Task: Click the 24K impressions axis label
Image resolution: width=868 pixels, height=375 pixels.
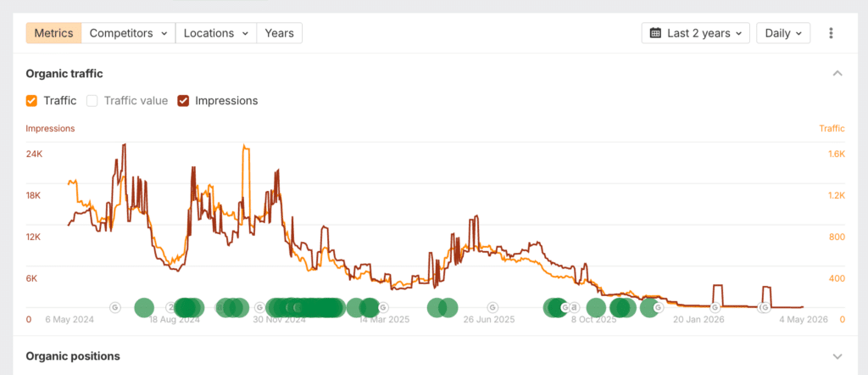Action: click(34, 154)
